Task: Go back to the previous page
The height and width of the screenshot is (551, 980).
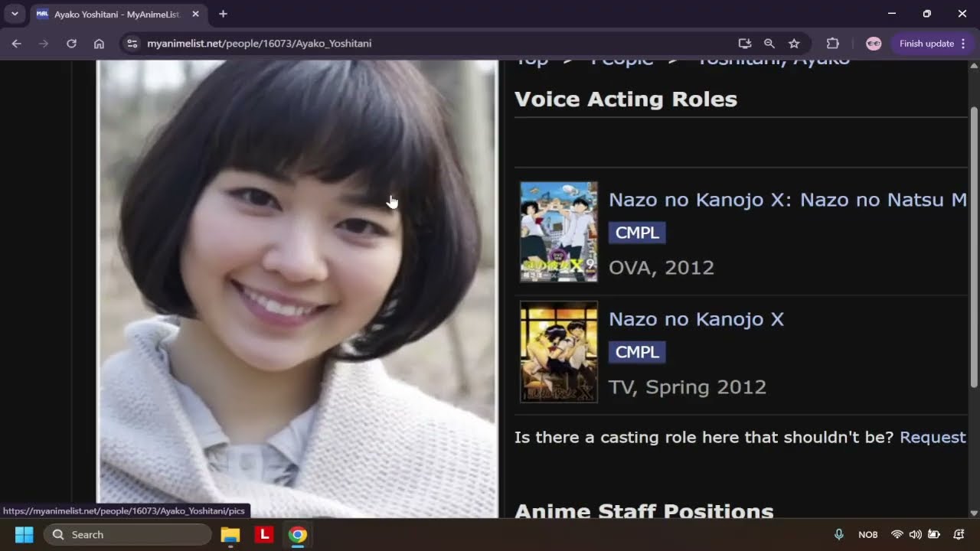Action: tap(16, 44)
